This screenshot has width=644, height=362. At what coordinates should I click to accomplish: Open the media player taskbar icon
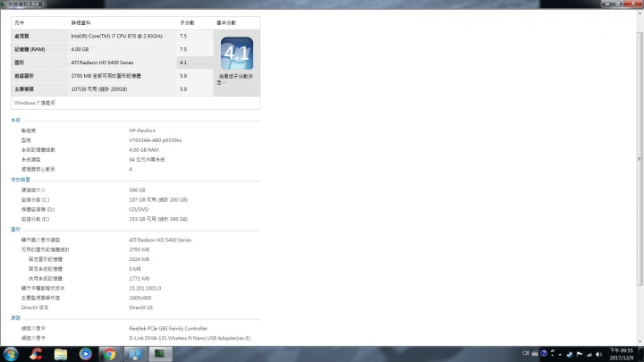(x=86, y=354)
